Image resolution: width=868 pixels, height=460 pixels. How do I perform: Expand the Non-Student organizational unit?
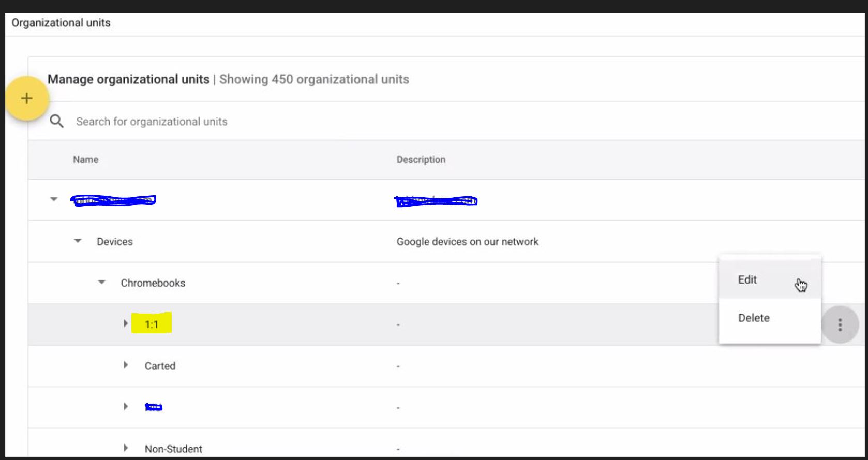pos(126,448)
